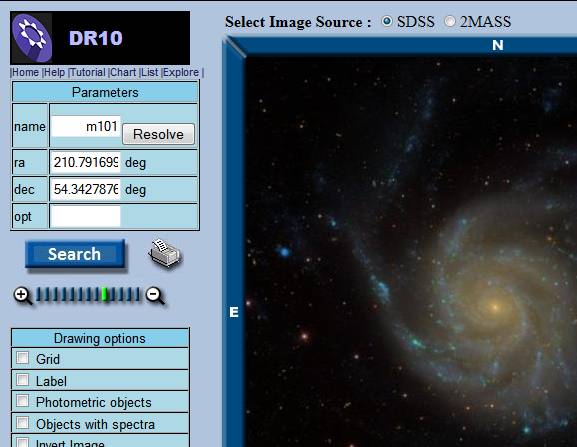
Task: Go to the Chart page
Action: coord(123,72)
